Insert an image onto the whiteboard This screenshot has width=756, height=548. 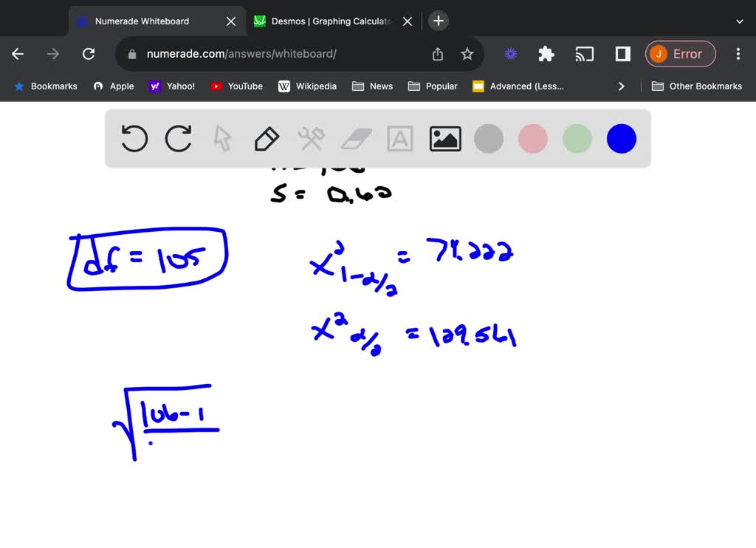coord(445,139)
